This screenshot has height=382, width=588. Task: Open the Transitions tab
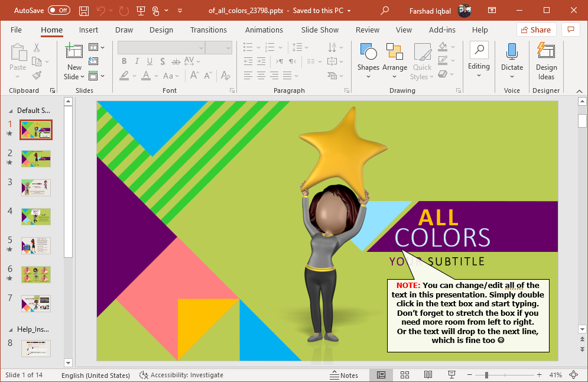pyautogui.click(x=209, y=30)
